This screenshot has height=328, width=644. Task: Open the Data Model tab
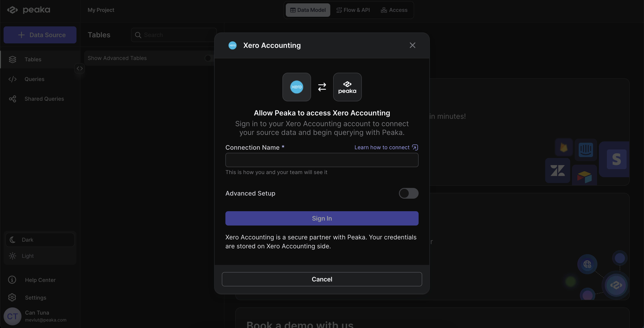(308, 10)
